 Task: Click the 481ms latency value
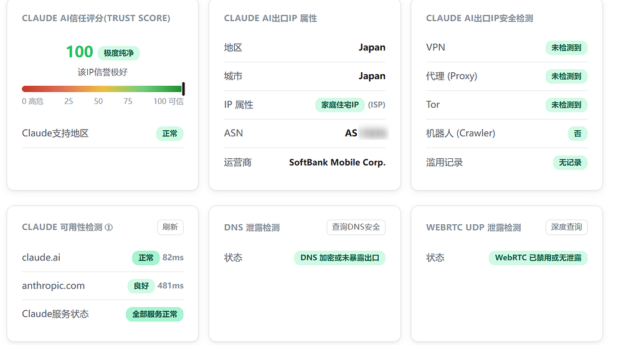coord(171,285)
